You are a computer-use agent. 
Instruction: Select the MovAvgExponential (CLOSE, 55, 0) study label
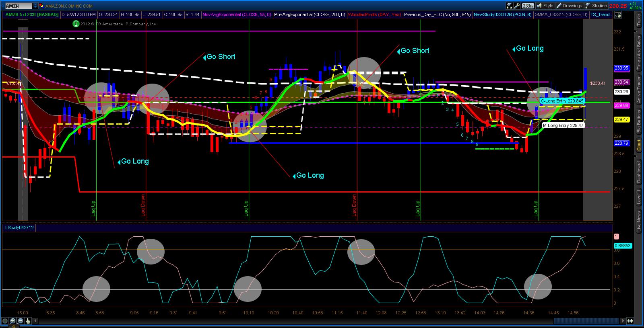tap(237, 14)
